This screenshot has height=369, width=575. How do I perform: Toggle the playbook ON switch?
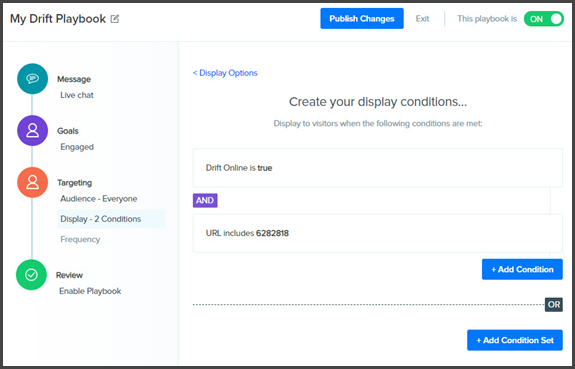543,19
